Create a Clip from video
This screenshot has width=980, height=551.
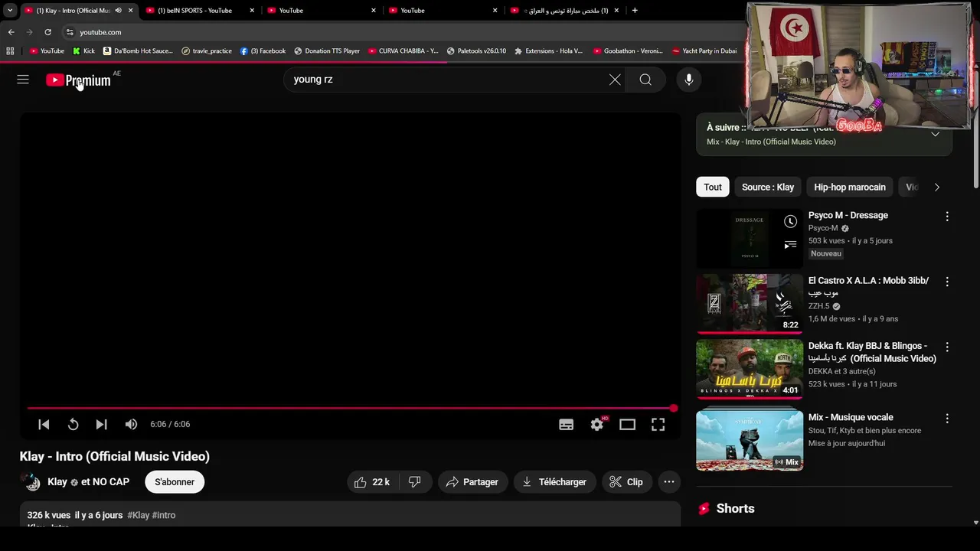pos(626,482)
